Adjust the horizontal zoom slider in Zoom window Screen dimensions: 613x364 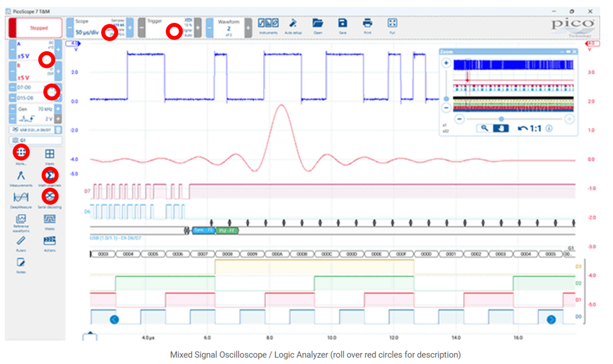[501, 119]
